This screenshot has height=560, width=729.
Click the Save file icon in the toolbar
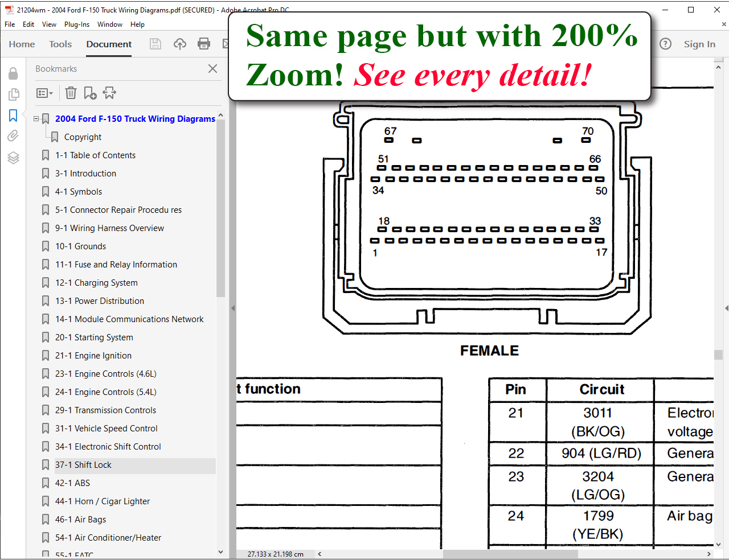(155, 44)
